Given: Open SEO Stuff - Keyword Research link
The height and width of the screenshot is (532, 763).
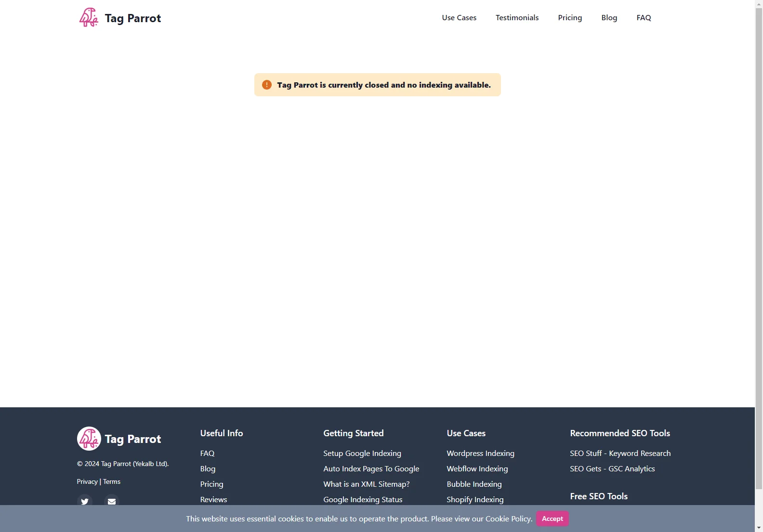Looking at the screenshot, I should click(x=620, y=453).
